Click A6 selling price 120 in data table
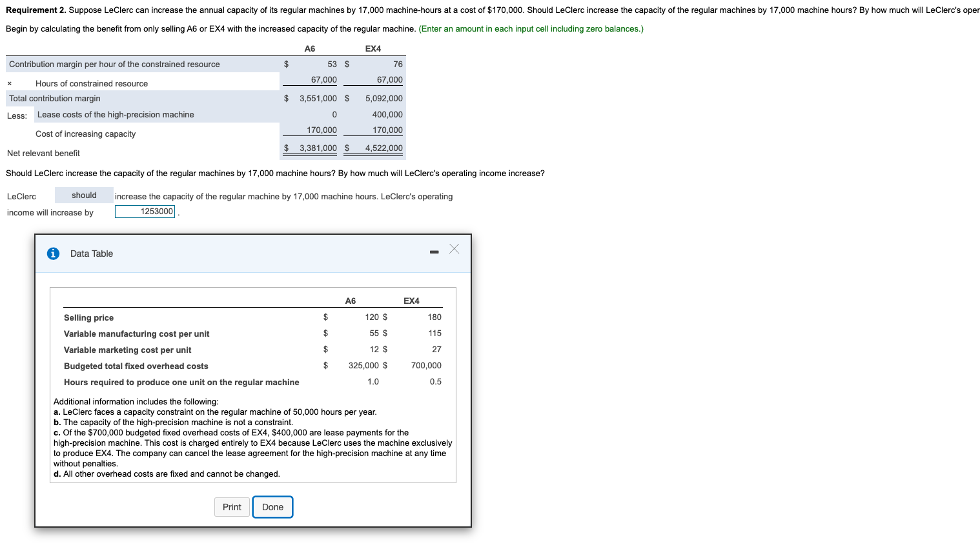 (x=372, y=317)
